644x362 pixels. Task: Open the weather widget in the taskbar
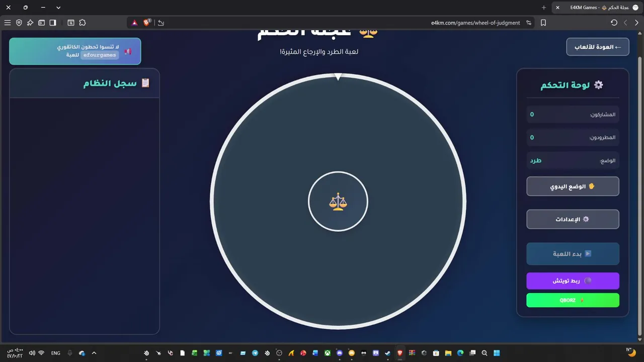coord(630,353)
